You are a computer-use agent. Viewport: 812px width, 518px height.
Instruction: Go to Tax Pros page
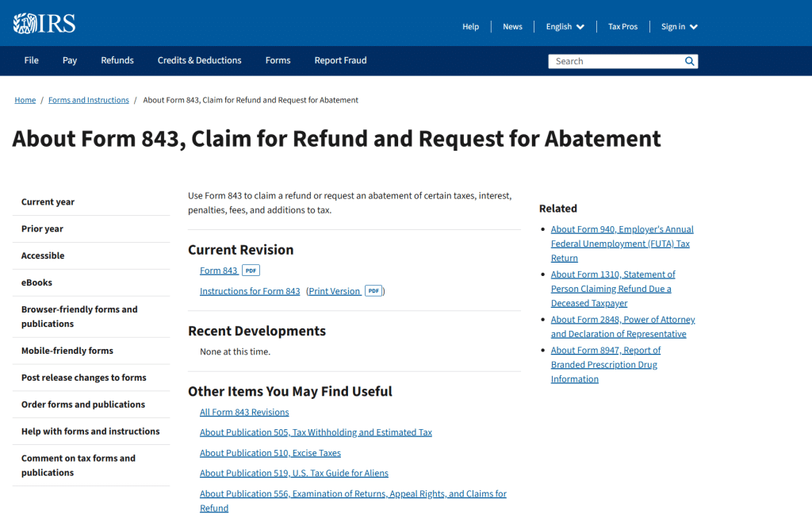[x=622, y=26]
